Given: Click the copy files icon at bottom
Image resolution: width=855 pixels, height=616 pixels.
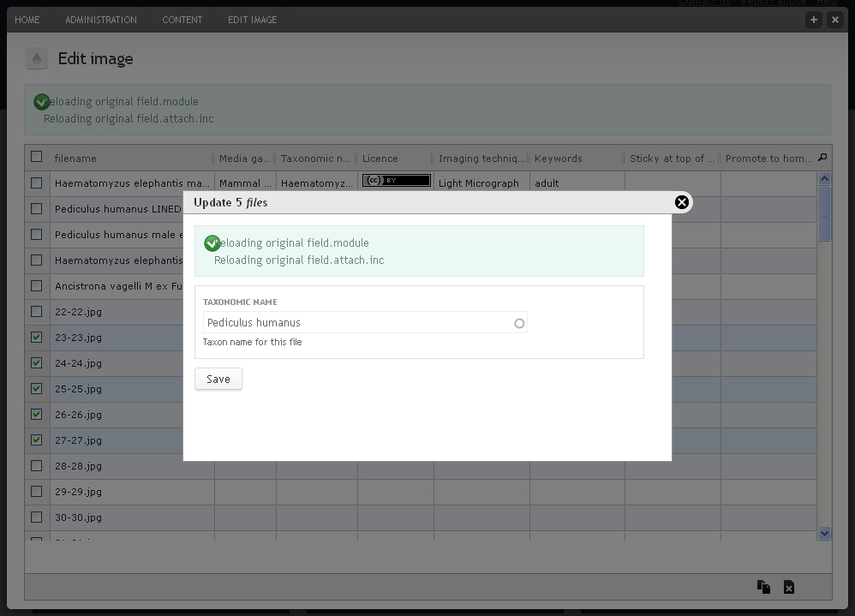Looking at the screenshot, I should (x=763, y=587).
